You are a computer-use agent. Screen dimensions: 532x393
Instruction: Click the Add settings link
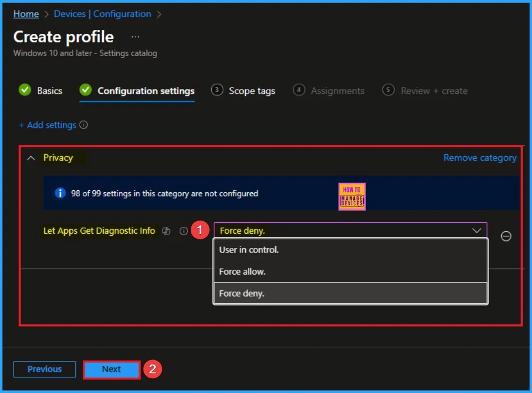coord(48,125)
